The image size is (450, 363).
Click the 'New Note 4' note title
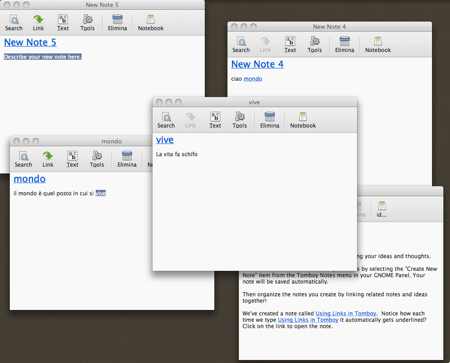point(257,64)
